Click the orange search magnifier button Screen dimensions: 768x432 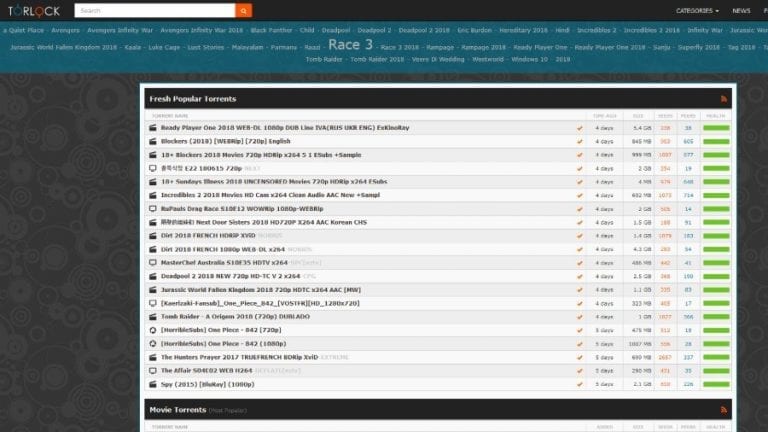tap(243, 10)
